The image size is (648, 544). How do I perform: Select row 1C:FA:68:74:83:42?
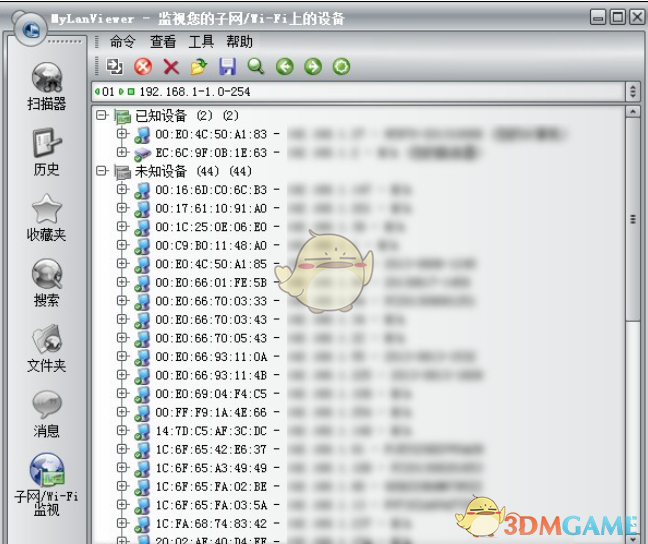[211, 524]
